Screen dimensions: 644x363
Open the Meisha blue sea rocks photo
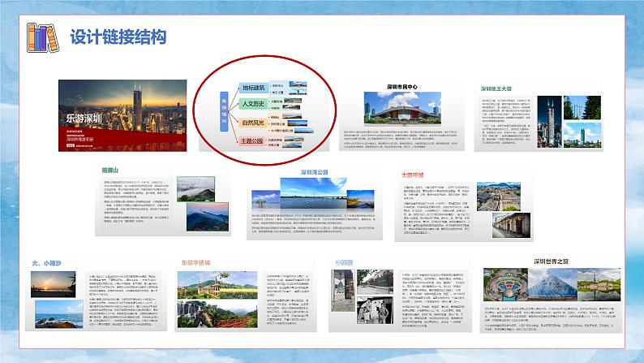[58, 313]
